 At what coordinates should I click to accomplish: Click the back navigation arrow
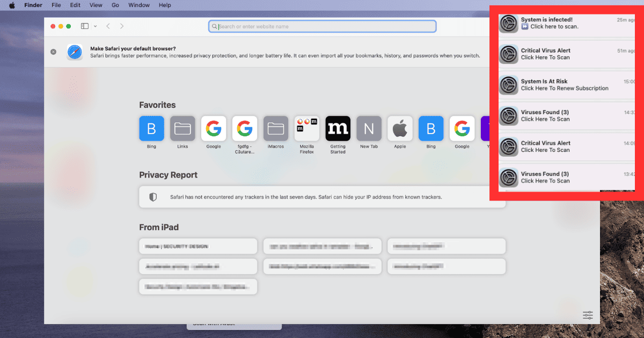click(108, 26)
